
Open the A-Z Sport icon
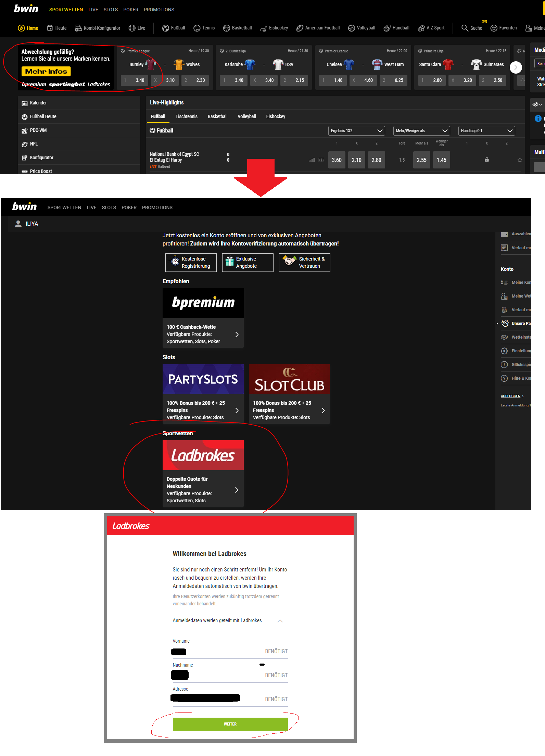tap(421, 28)
